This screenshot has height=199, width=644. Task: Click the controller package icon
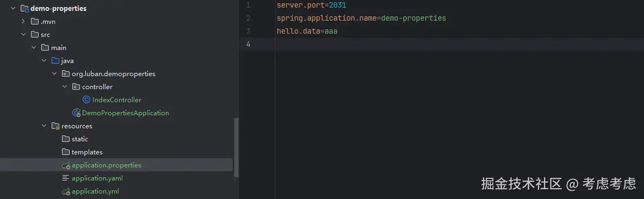click(76, 87)
